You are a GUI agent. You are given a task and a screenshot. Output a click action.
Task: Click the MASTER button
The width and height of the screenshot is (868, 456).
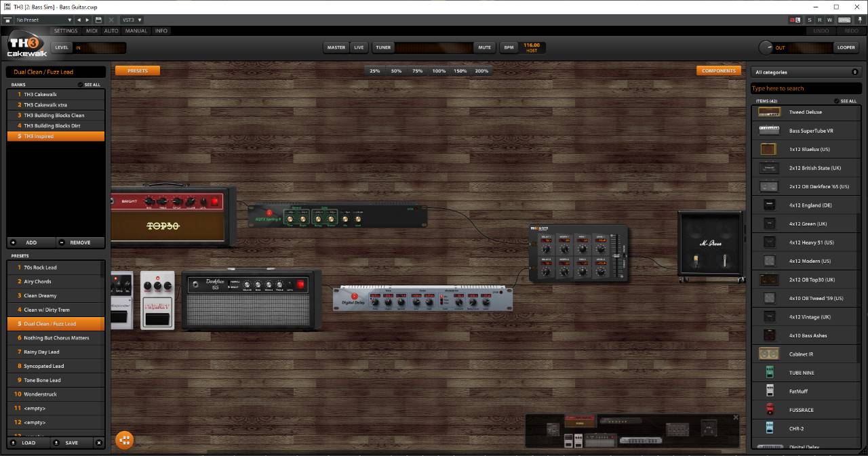click(336, 47)
